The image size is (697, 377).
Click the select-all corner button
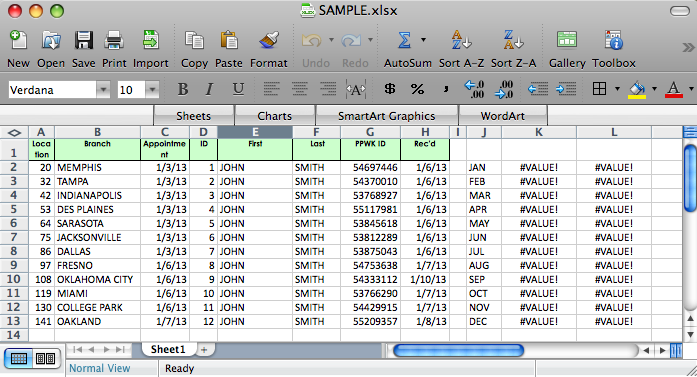coord(14,132)
